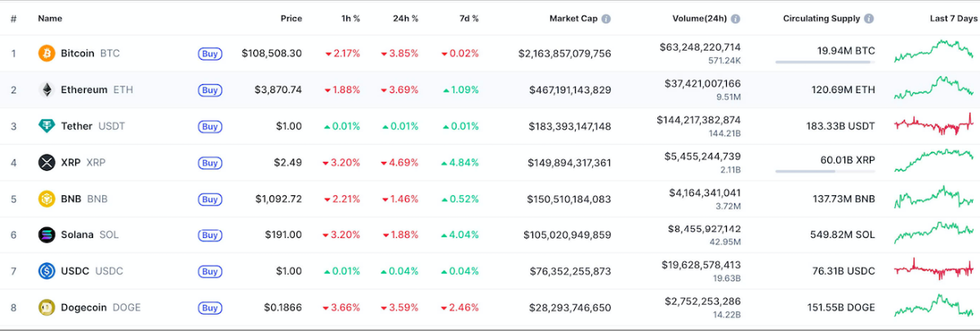980x331 pixels.
Task: Click the Dogecoin logo icon
Action: coord(47,307)
